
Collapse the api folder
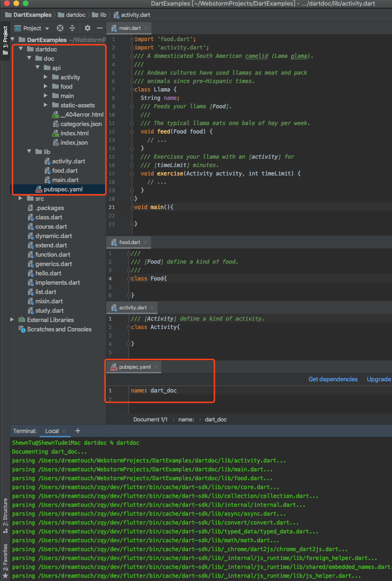pos(38,68)
